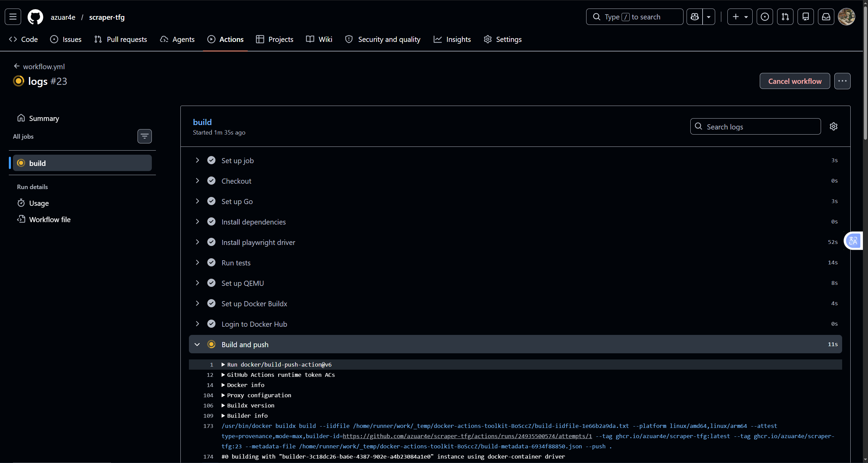
Task: Open issues icon in top header
Action: pos(765,17)
